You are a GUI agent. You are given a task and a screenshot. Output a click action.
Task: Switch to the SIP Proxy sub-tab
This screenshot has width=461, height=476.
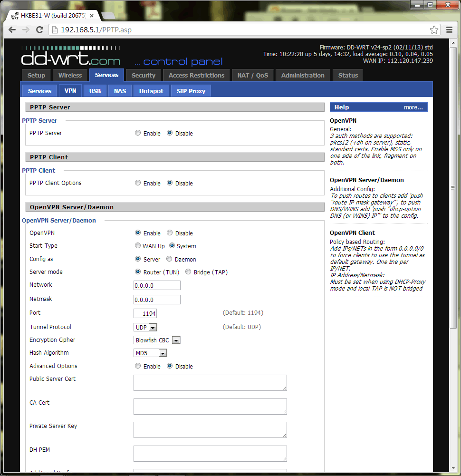(191, 91)
